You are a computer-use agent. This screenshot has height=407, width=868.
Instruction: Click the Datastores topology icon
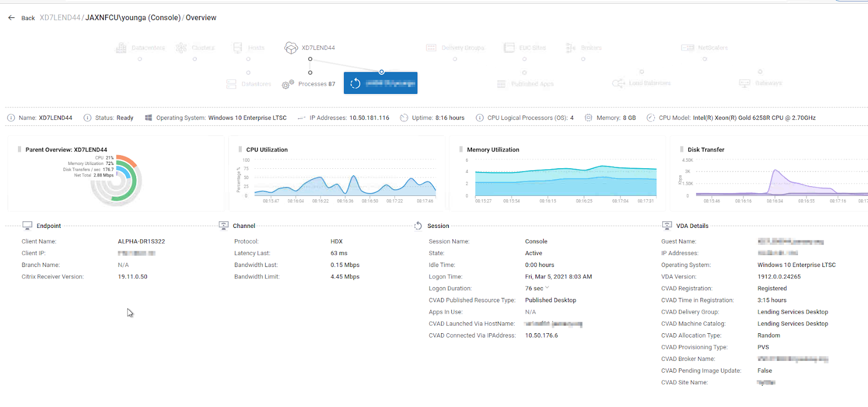coord(231,84)
